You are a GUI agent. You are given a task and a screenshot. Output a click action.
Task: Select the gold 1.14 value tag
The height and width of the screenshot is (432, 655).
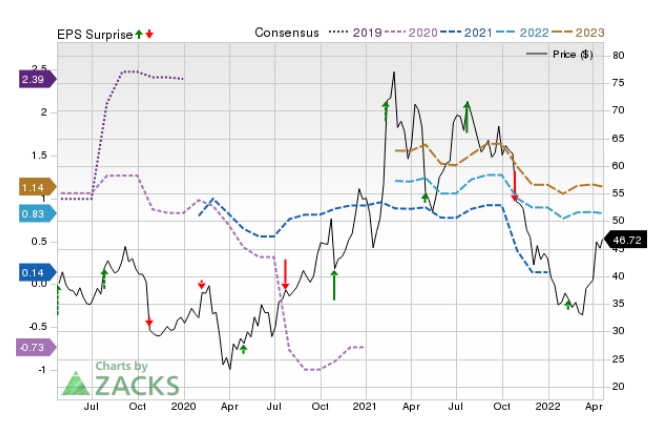click(x=37, y=188)
